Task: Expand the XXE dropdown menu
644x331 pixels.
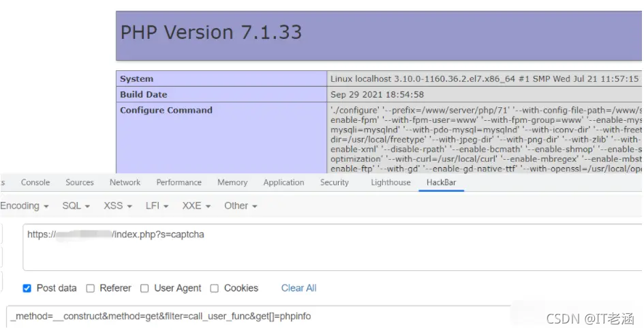Action: [196, 205]
